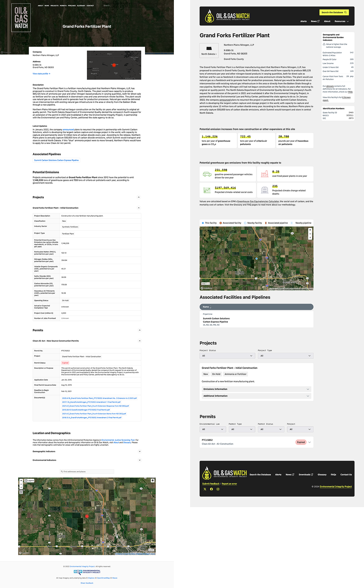Click the Mapbox logo on right page map

206,288
